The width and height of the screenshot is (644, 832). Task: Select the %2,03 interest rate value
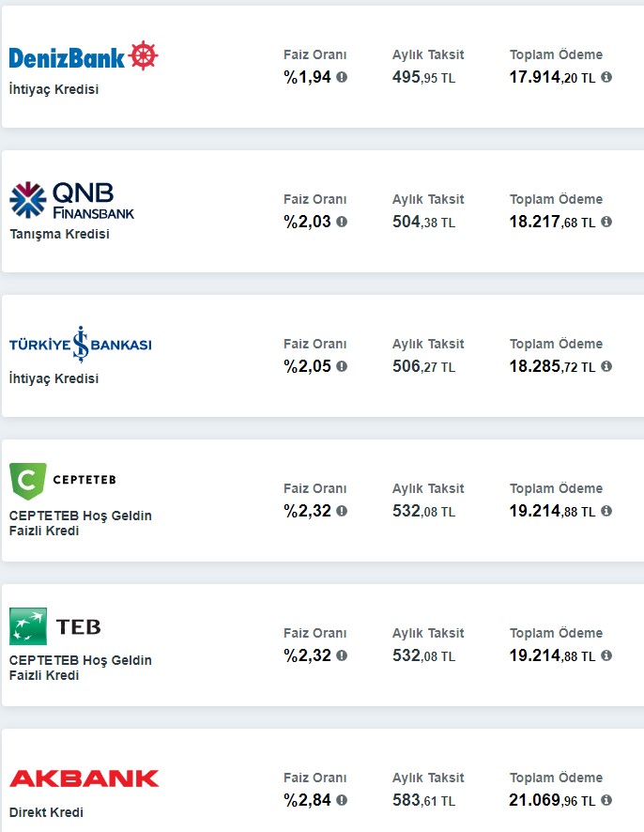(307, 222)
